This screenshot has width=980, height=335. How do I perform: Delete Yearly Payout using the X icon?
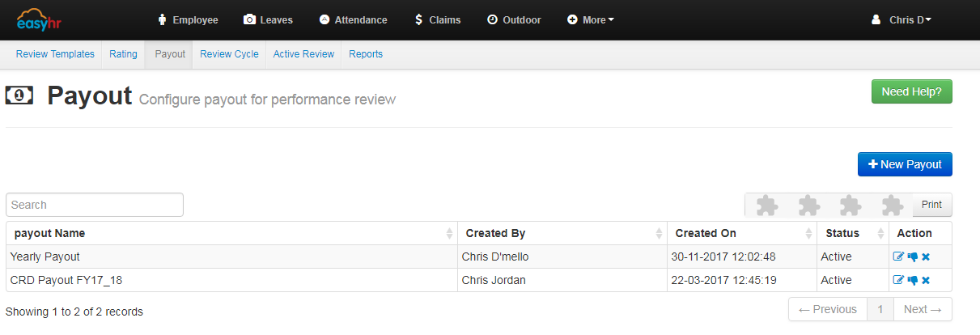tap(926, 257)
